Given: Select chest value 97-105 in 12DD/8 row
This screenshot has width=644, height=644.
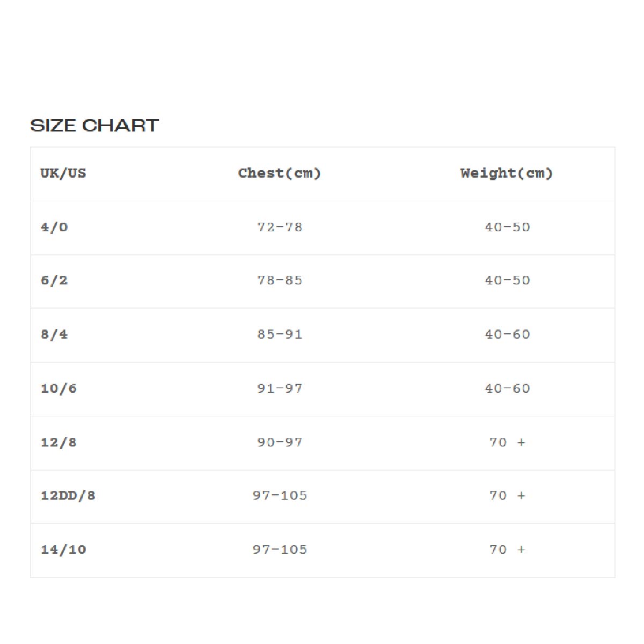Looking at the screenshot, I should (x=280, y=495).
